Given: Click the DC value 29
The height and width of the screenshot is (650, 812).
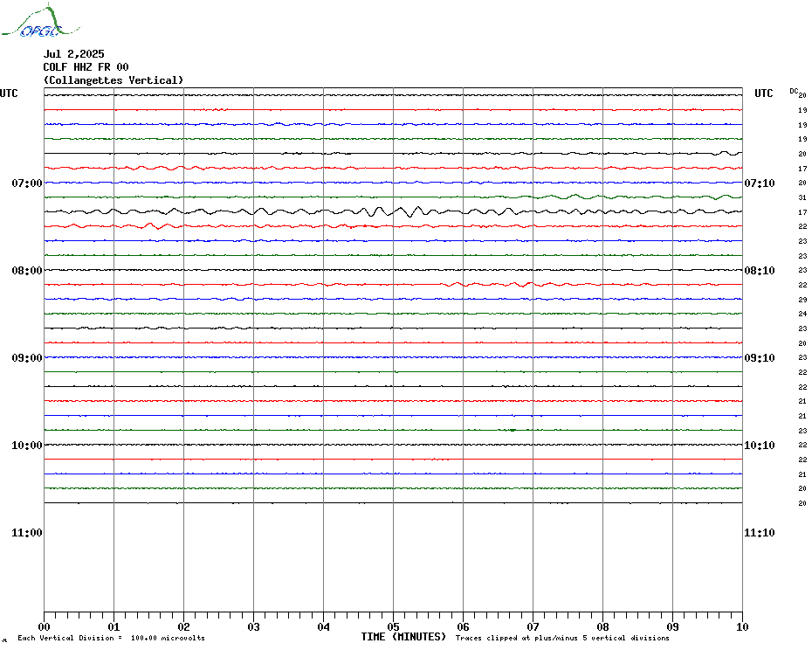Looking at the screenshot, I should point(802,300).
